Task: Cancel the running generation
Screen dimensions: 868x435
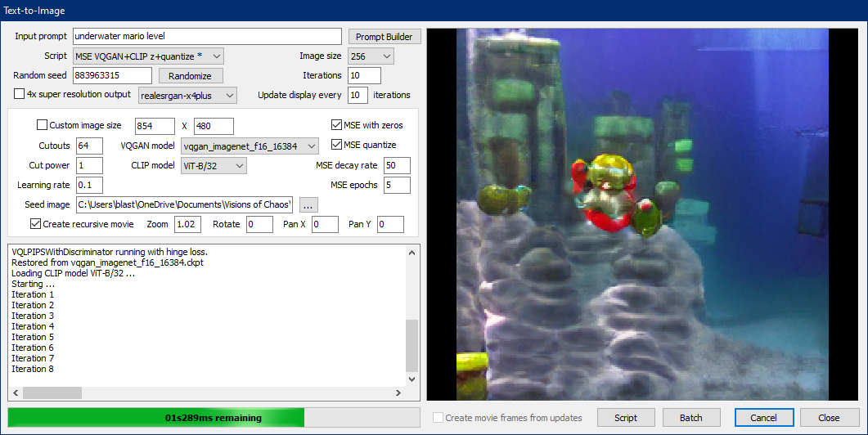Action: [x=763, y=418]
